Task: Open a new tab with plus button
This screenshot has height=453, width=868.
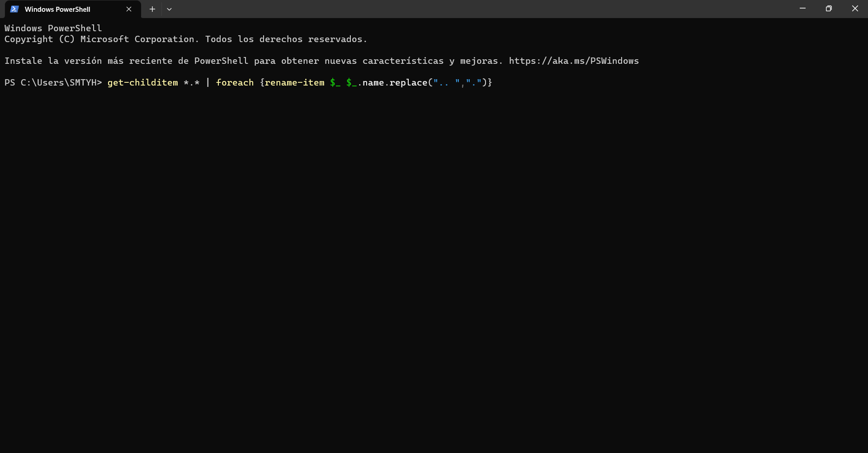Action: click(x=152, y=9)
